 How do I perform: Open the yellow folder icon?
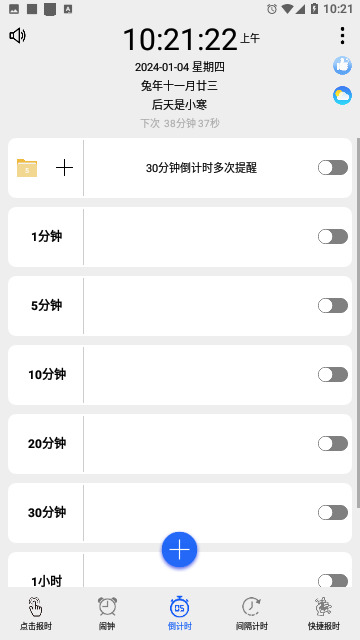click(27, 168)
